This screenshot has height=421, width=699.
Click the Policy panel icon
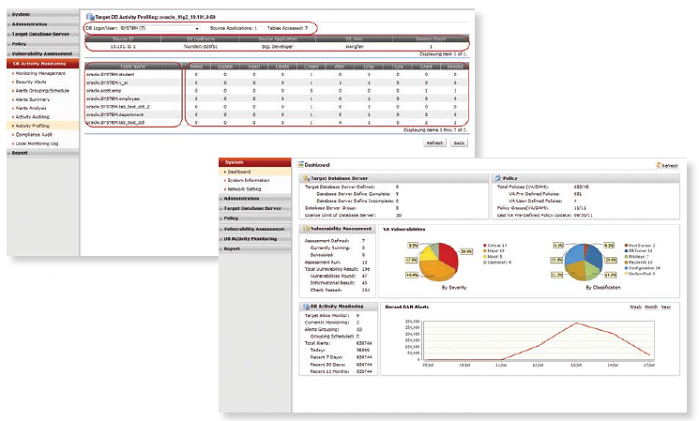pyautogui.click(x=498, y=178)
